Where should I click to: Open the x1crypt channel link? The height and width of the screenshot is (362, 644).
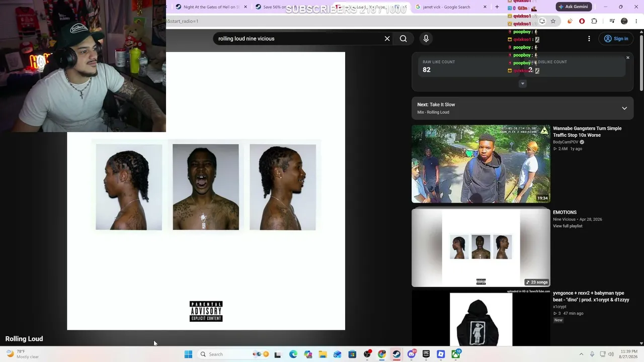pos(559,307)
